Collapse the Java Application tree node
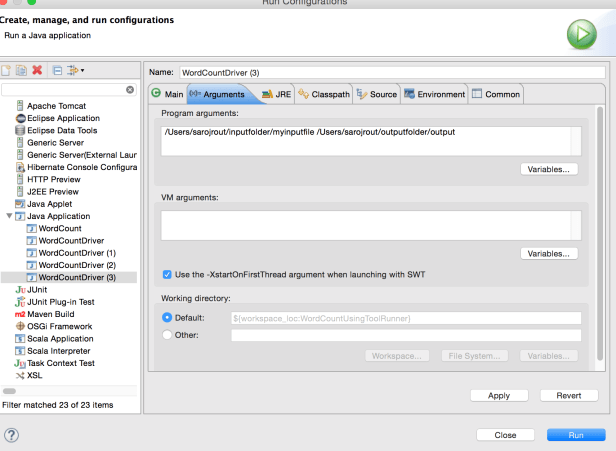The width and height of the screenshot is (616, 451). coord(9,216)
